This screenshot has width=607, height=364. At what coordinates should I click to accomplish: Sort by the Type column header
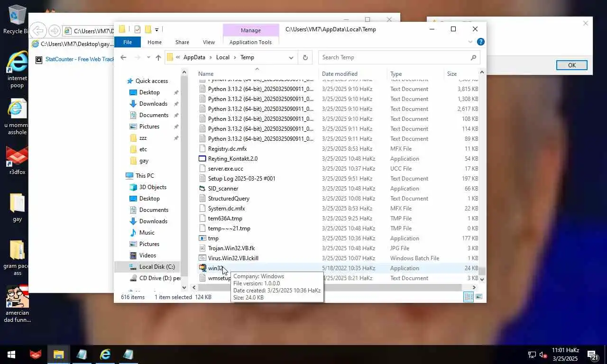396,74
